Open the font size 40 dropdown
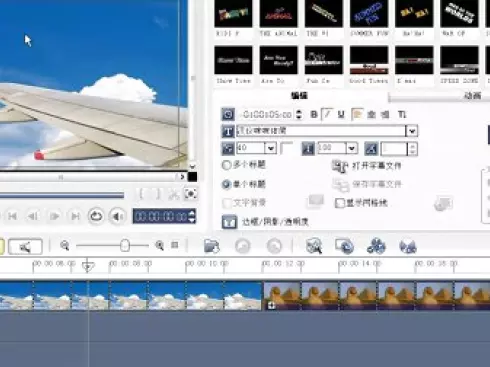 [x=271, y=148]
